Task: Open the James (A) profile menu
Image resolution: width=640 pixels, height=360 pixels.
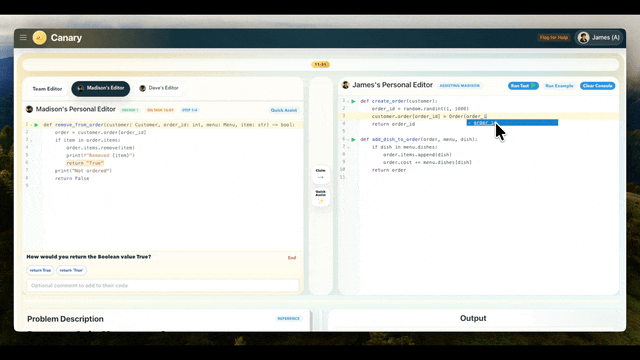Action: coord(599,38)
